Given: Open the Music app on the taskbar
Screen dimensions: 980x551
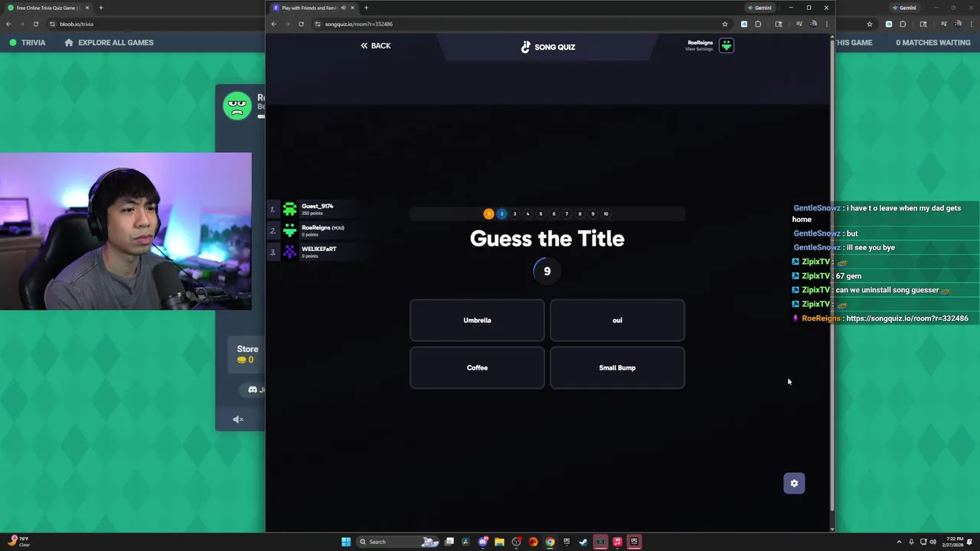Looking at the screenshot, I should pyautogui.click(x=617, y=542).
